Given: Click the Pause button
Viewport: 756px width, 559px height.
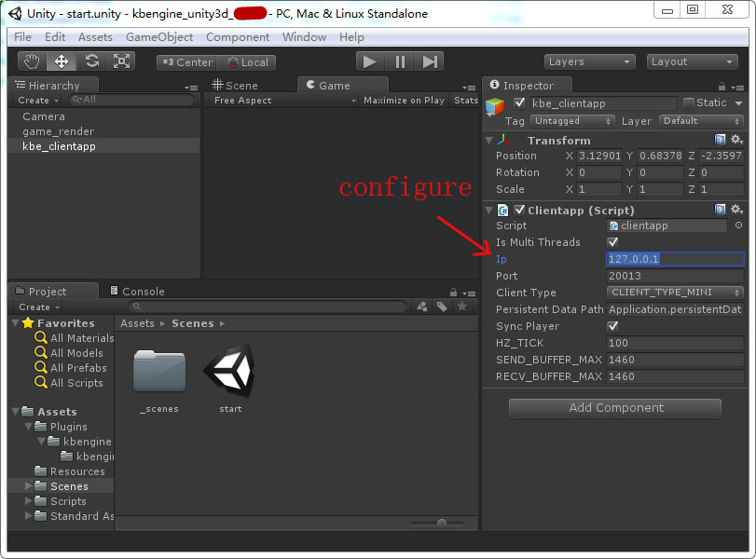Looking at the screenshot, I should point(400,61).
